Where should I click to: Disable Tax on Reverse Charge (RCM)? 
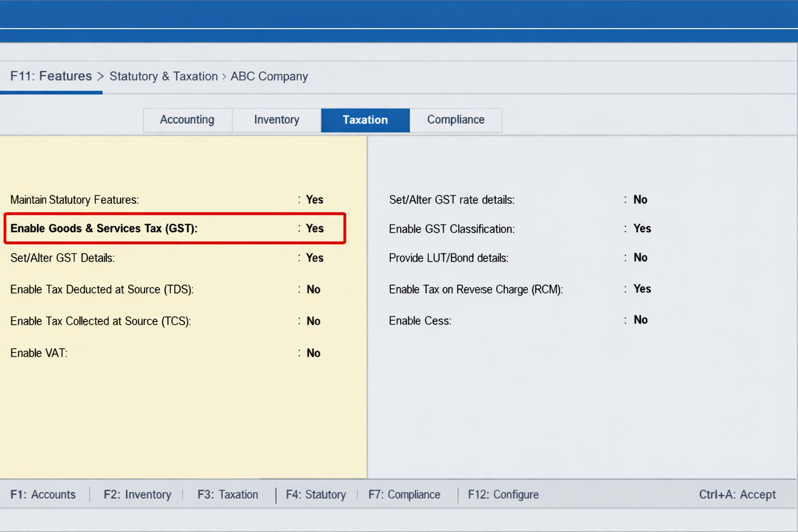[642, 289]
